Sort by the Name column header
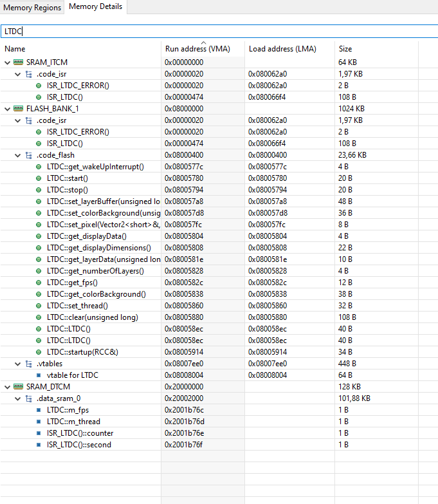 coord(15,49)
